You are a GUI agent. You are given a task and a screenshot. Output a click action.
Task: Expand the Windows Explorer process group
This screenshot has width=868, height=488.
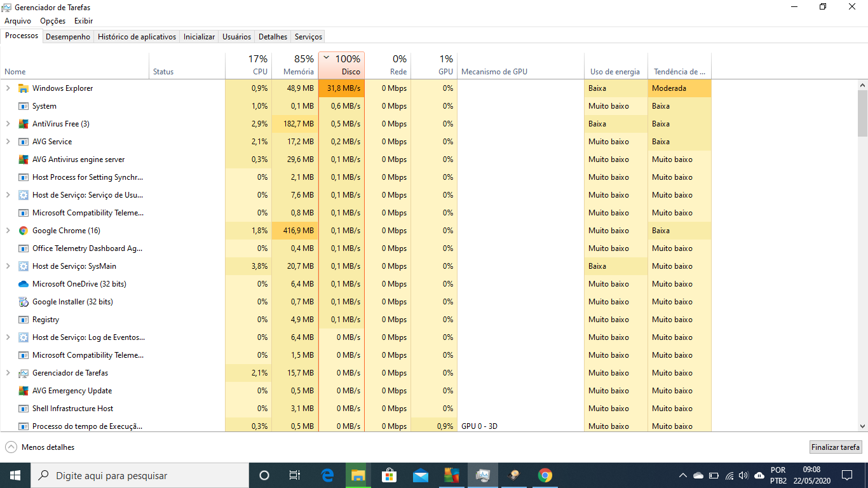pos(8,88)
